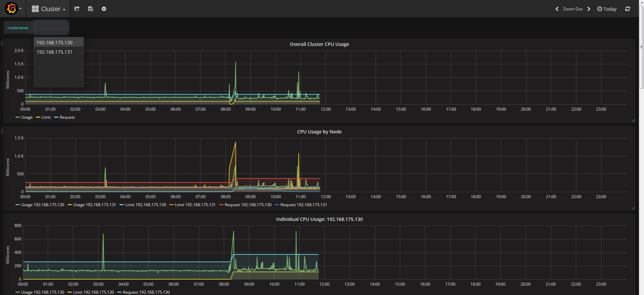Click the page vertical scrollbar thumb
This screenshot has width=644, height=295.
coord(642,47)
